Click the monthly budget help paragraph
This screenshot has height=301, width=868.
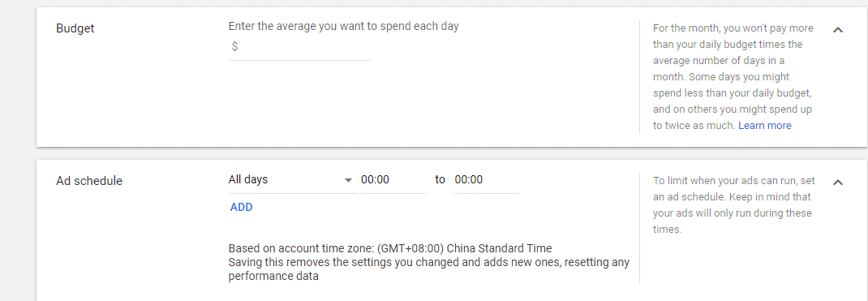click(733, 77)
